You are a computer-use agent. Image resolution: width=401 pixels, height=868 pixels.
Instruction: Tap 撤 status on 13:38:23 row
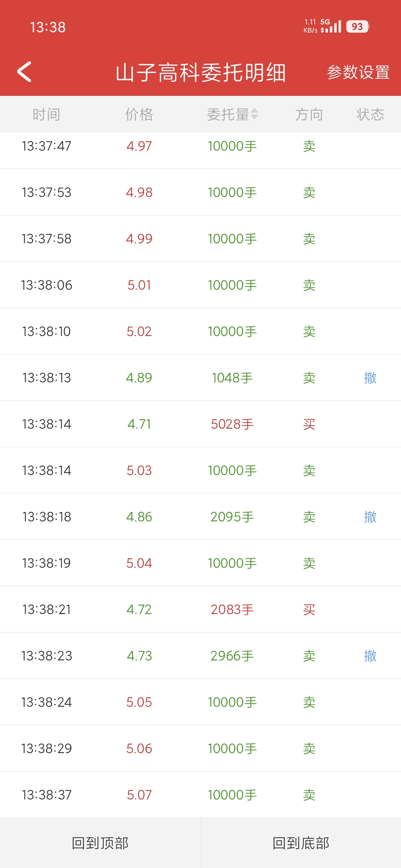click(x=370, y=656)
